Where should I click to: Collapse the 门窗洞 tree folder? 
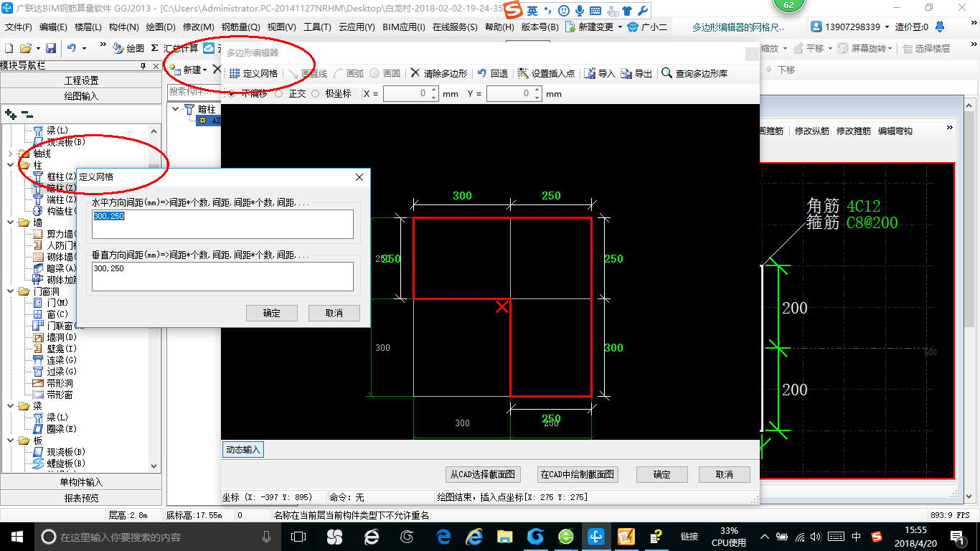(x=9, y=291)
